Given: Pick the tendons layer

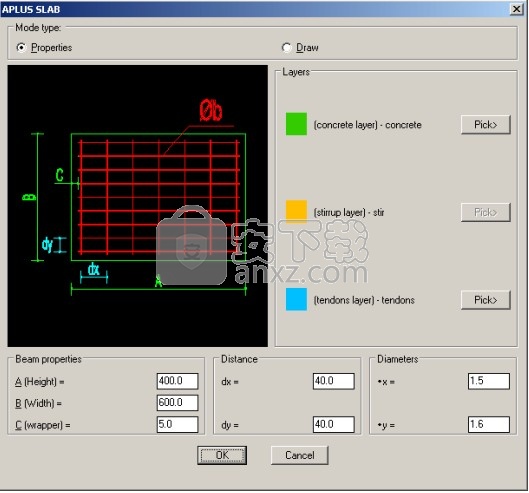Looking at the screenshot, I should (485, 300).
